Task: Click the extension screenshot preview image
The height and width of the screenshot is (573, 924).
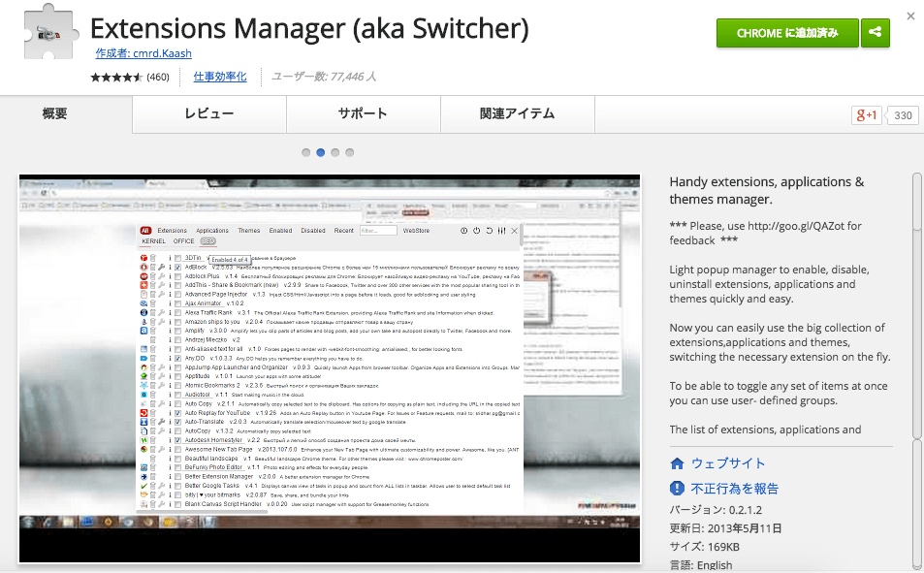Action: (x=330, y=368)
